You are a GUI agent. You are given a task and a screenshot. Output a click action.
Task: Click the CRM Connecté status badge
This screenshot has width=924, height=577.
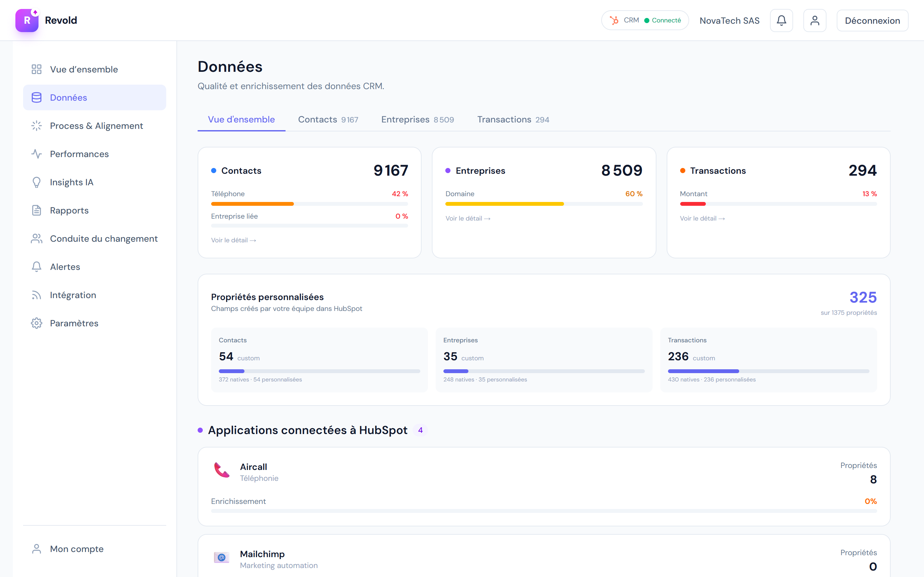tap(645, 21)
